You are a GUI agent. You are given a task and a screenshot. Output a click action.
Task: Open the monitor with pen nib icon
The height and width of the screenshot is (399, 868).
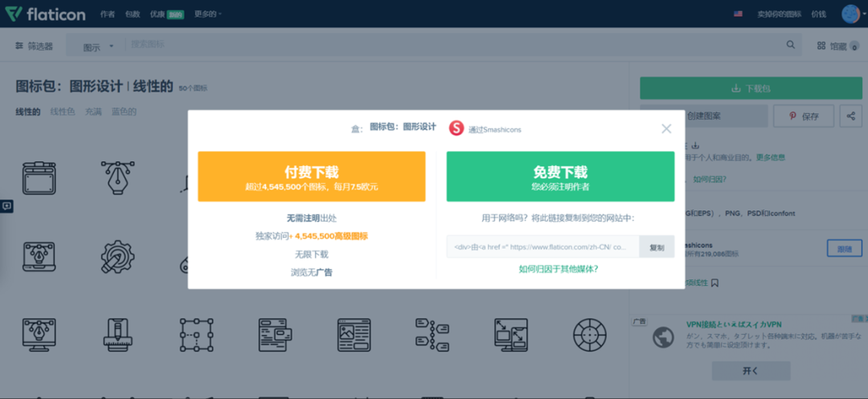39,335
